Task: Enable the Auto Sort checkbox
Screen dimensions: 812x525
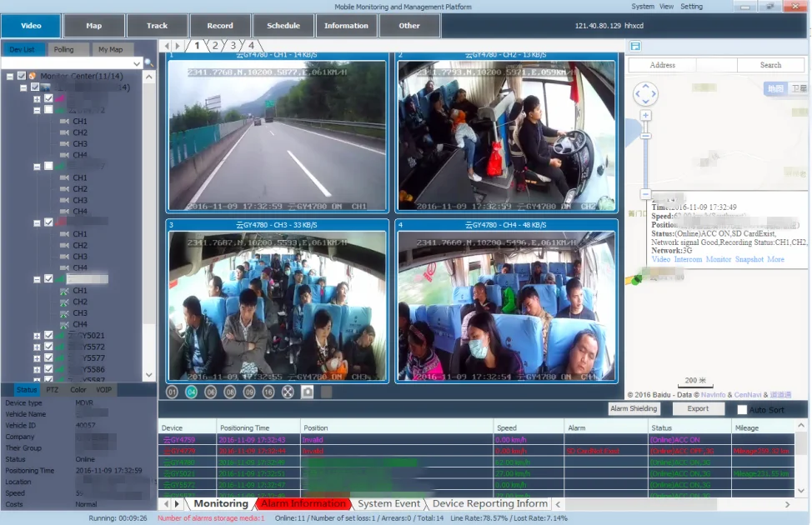Action: 740,409
